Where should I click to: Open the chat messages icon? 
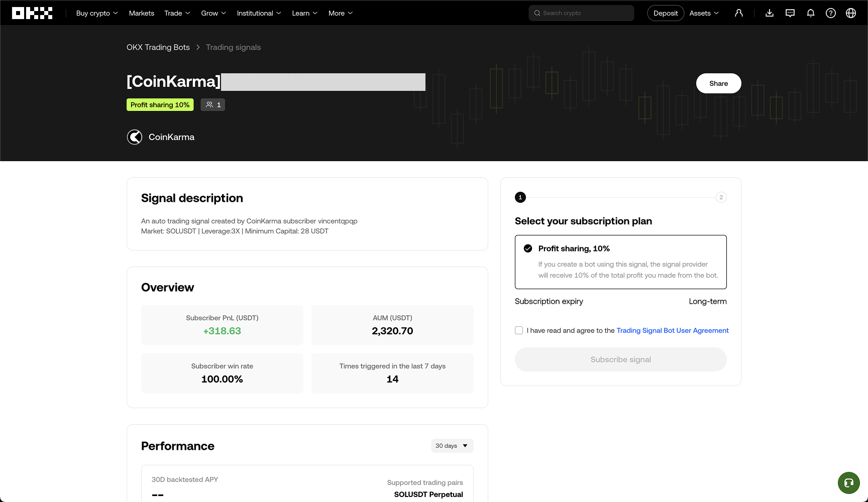790,13
